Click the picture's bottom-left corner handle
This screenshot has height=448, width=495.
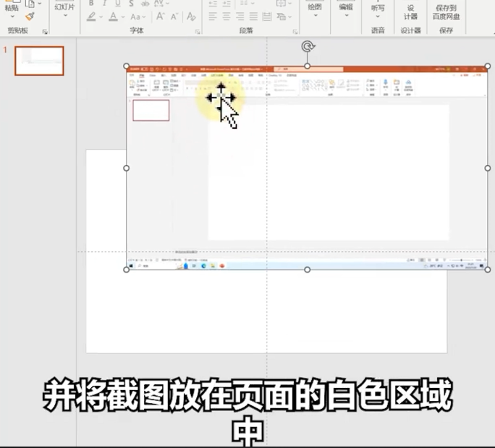tap(126, 270)
